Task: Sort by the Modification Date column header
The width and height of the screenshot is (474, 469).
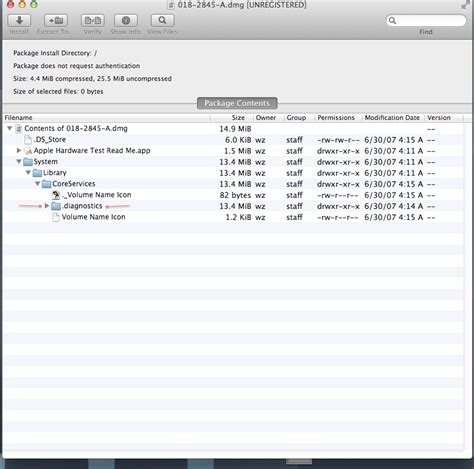Action: click(392, 118)
